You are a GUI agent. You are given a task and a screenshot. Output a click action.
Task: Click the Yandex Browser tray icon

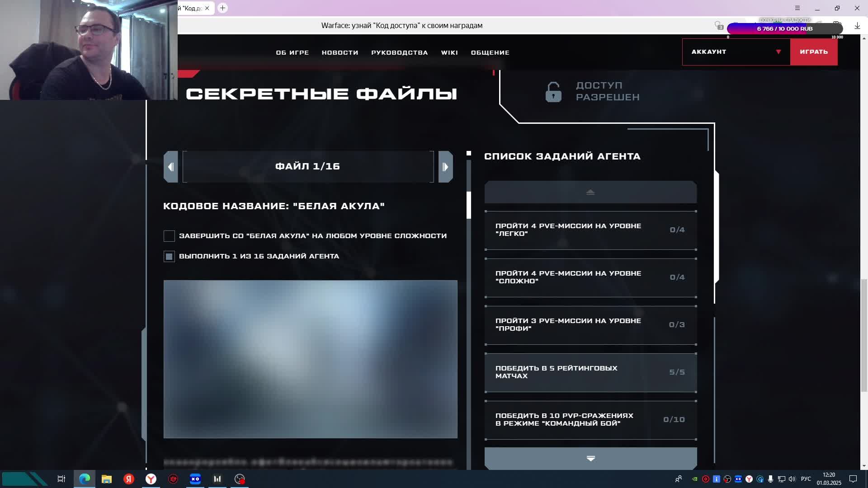click(749, 479)
